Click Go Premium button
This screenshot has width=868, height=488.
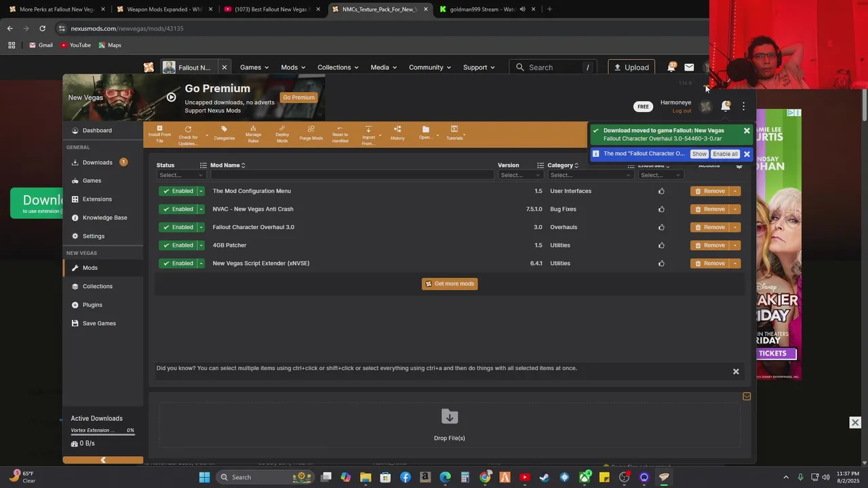tap(298, 98)
